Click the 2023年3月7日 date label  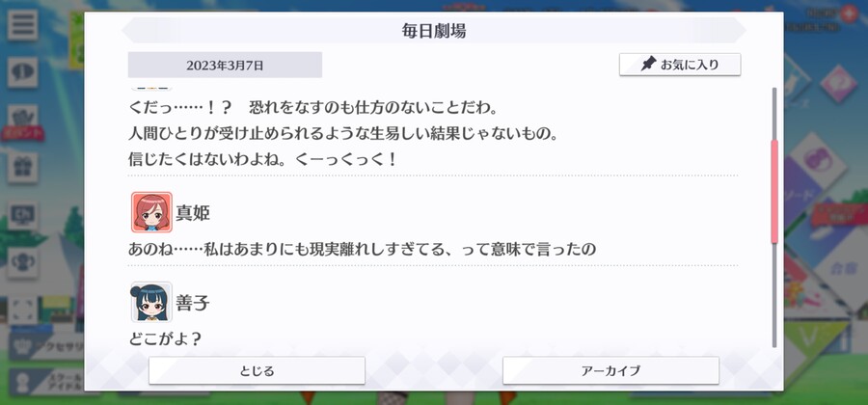pyautogui.click(x=225, y=65)
